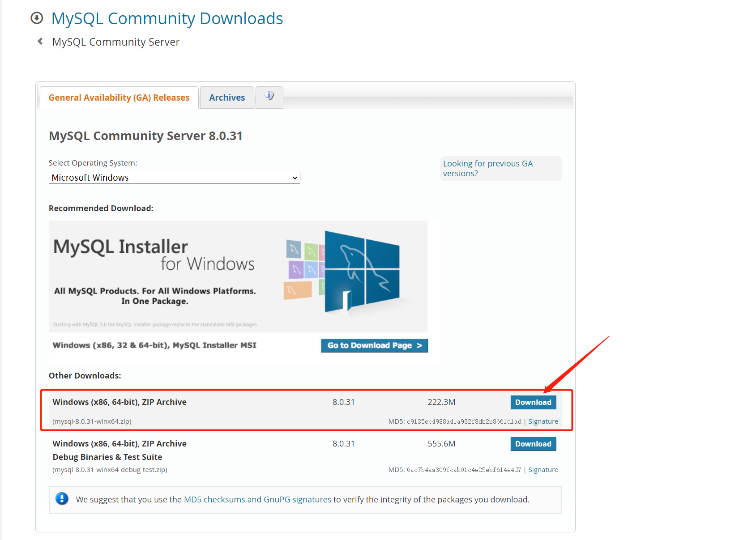756x540 pixels.
Task: Click the MD5 value starting with 6ac7b4a
Action: pos(464,470)
